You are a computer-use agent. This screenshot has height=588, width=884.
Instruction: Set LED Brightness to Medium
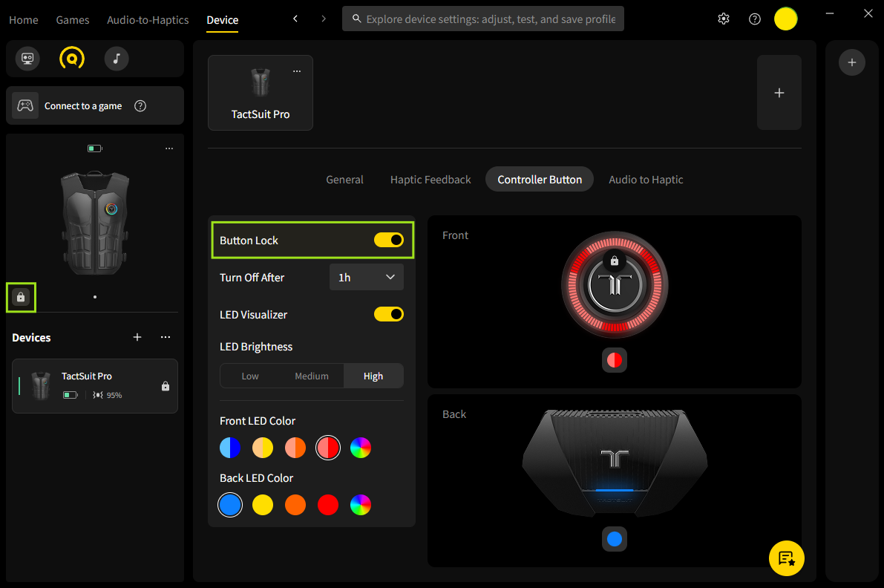(x=312, y=376)
